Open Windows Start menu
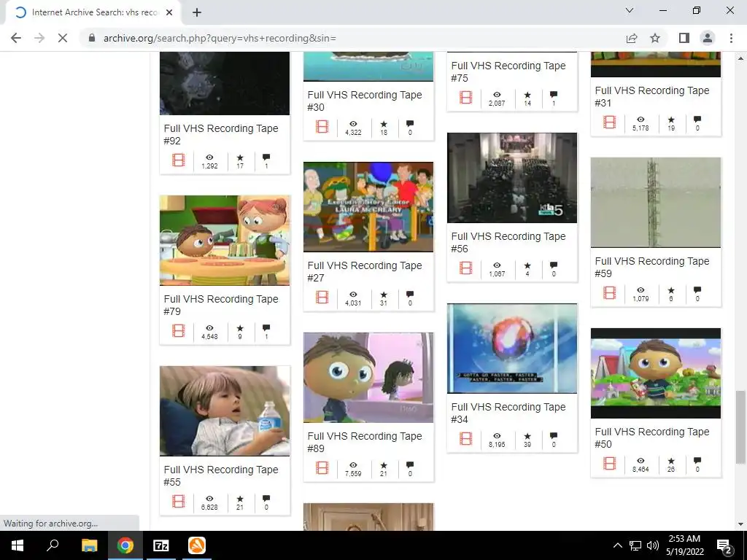 (18, 545)
